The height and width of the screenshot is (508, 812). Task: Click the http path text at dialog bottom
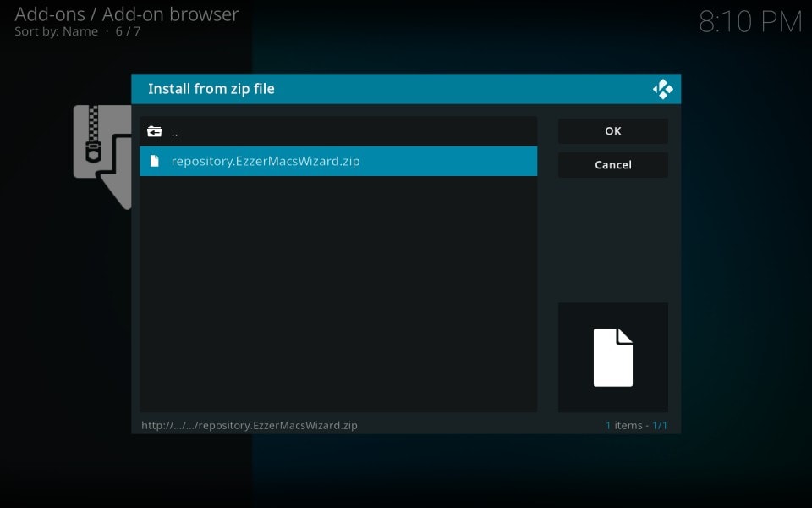coord(250,425)
